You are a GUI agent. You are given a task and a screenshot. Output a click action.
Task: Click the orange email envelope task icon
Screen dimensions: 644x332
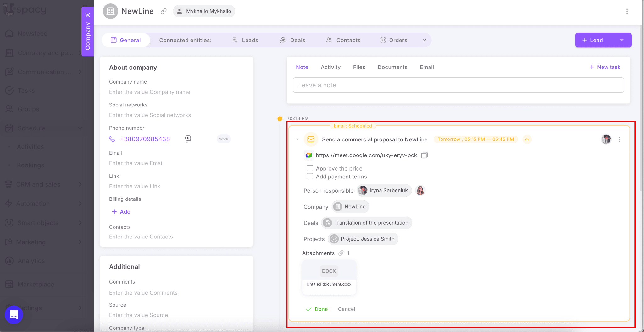(311, 139)
